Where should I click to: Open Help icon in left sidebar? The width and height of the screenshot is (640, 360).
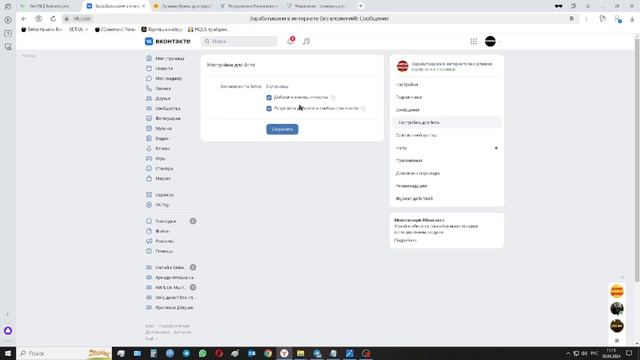[x=149, y=251]
